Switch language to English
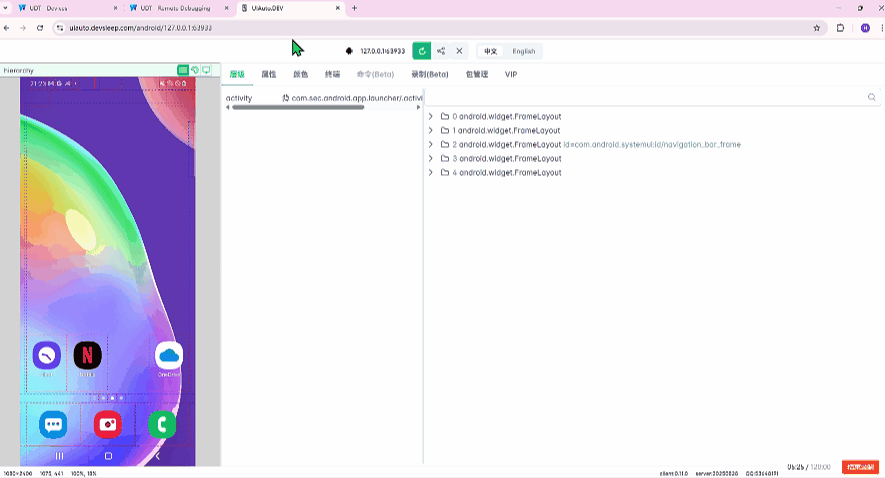885x478 pixels. pyautogui.click(x=523, y=51)
